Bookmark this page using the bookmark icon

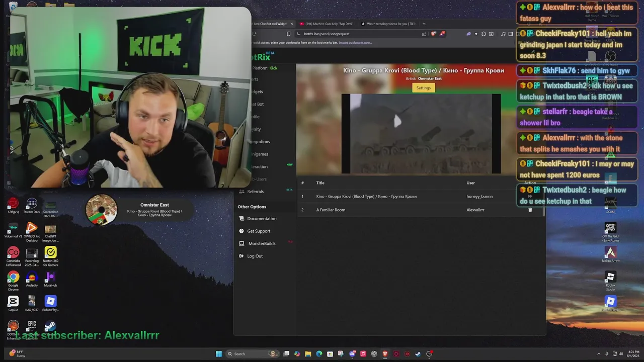(288, 34)
